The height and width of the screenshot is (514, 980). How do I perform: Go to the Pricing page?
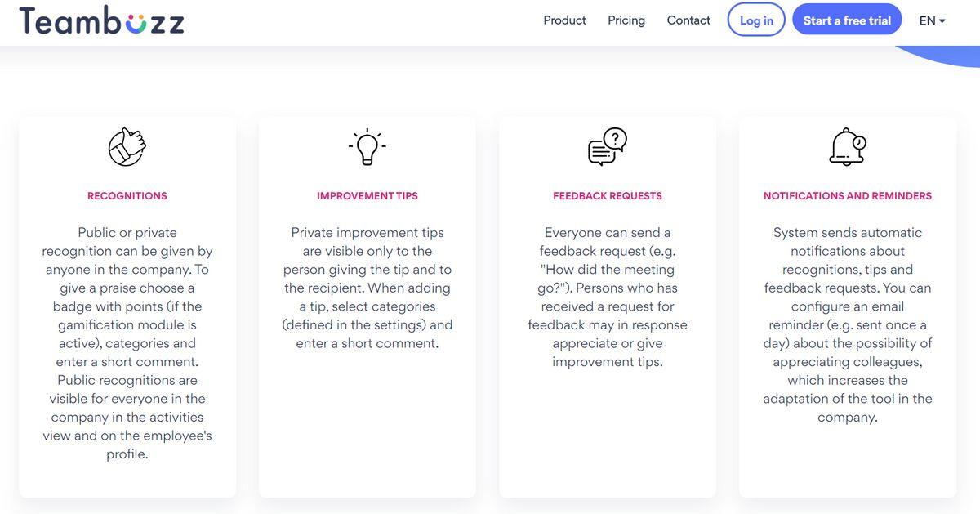626,20
